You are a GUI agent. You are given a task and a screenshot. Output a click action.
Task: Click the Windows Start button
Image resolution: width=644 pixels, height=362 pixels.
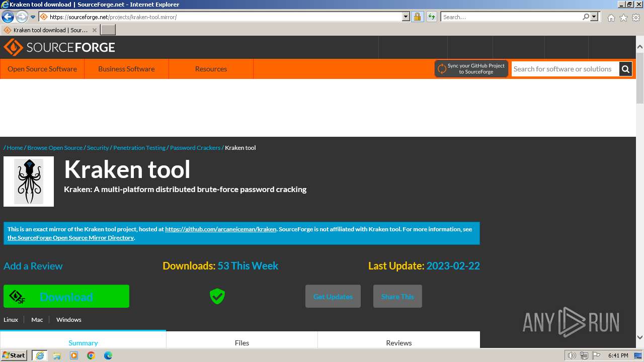(x=14, y=355)
